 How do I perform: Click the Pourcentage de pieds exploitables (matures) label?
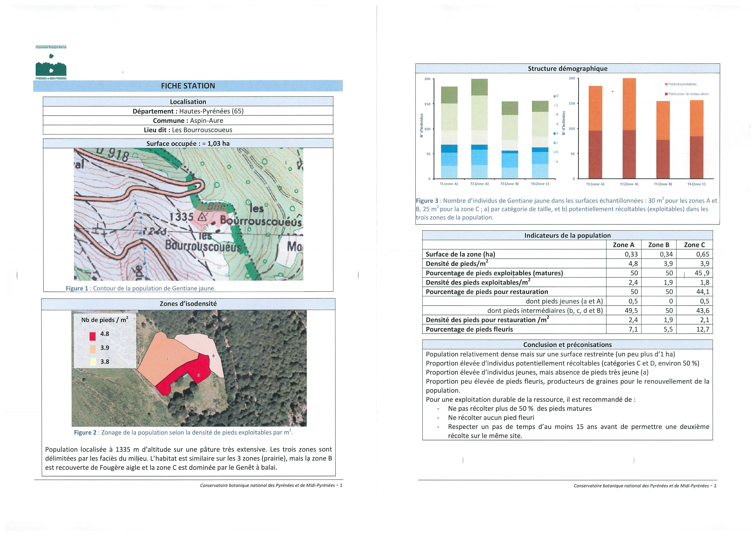coord(494,273)
